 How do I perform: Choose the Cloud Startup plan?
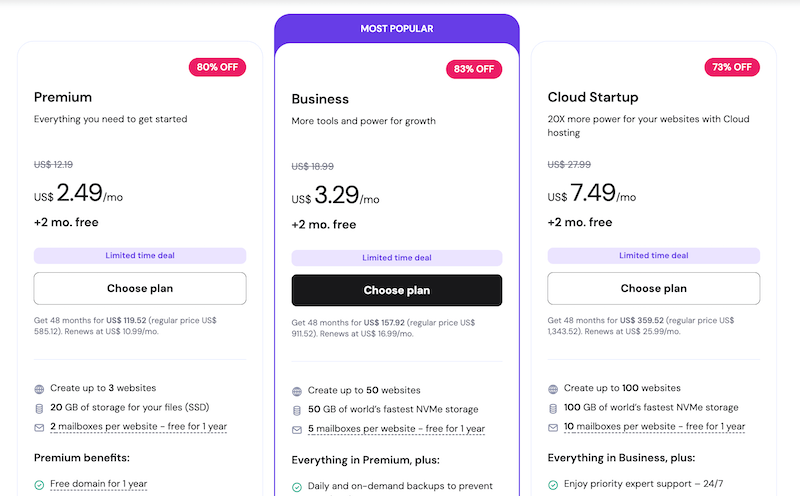654,288
